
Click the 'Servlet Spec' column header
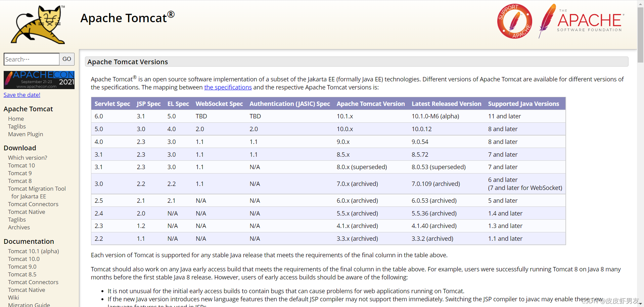[112, 104]
